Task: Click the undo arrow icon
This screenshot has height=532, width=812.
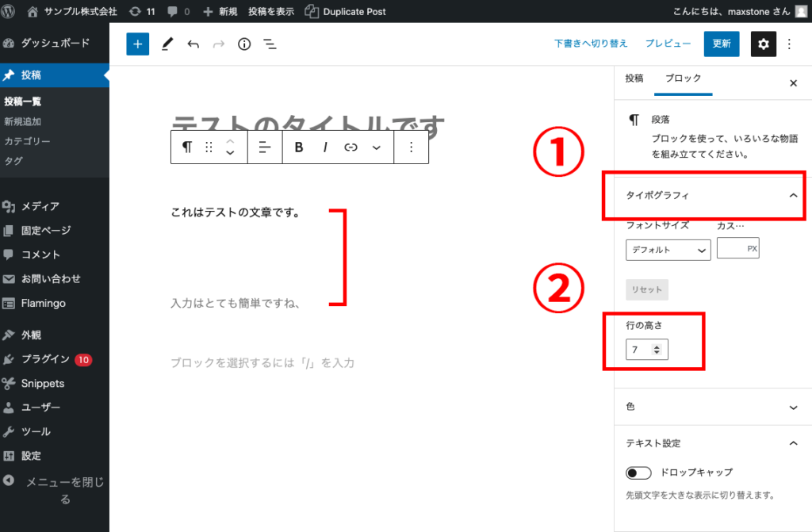Action: 193,44
